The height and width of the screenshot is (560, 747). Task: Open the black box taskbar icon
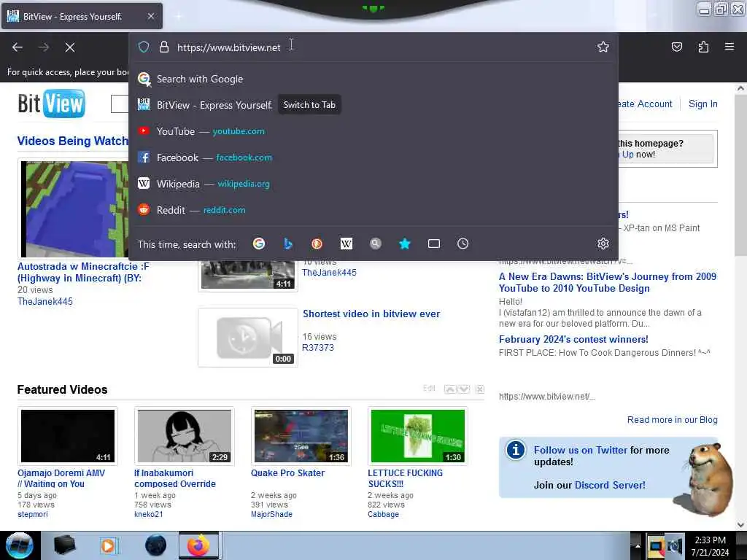tap(64, 545)
